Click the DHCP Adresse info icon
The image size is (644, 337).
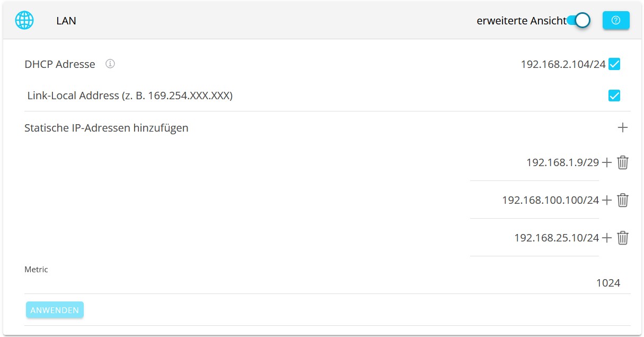(x=110, y=64)
